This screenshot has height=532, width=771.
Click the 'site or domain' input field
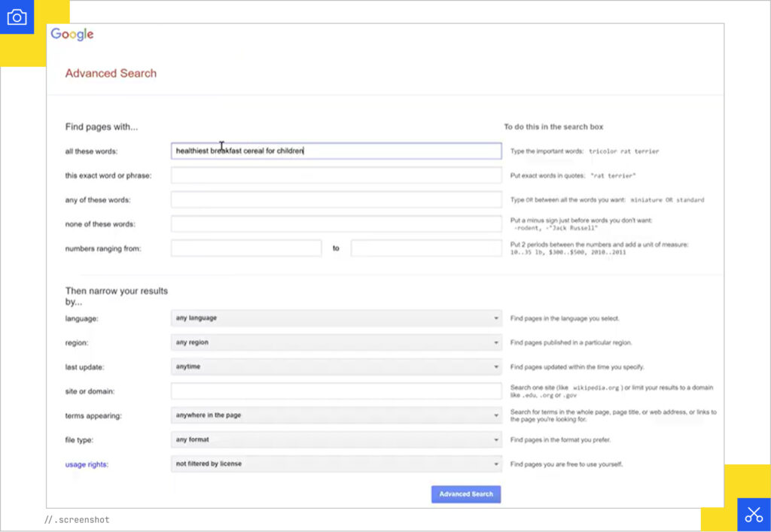pos(335,391)
